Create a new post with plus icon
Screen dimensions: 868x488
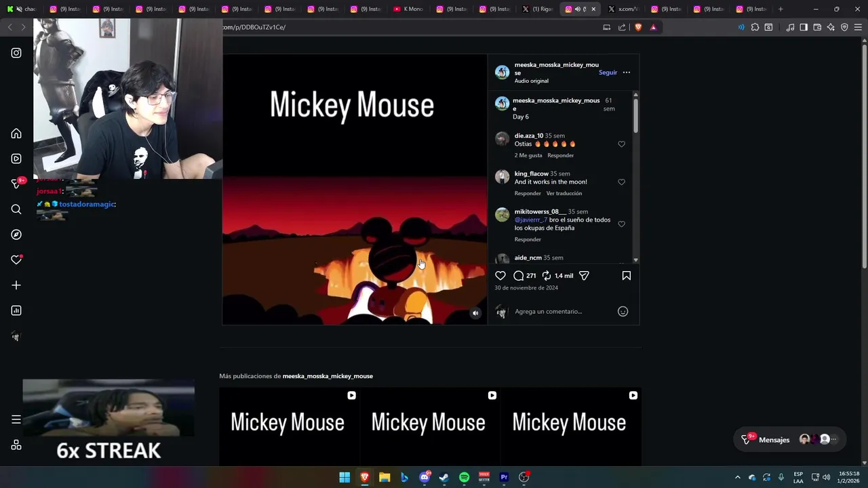(x=16, y=285)
